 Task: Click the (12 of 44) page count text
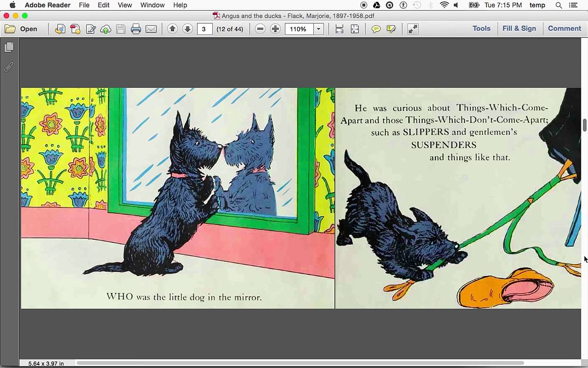230,29
